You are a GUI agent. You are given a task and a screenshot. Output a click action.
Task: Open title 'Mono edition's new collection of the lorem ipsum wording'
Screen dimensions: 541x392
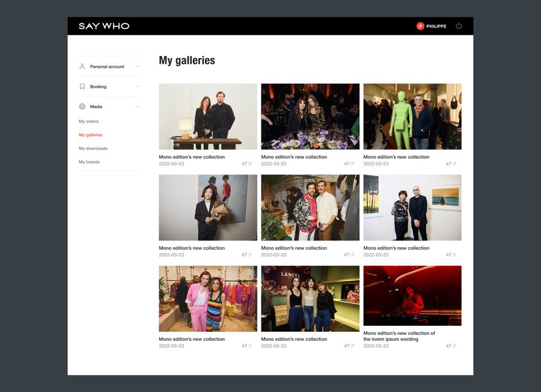(x=399, y=336)
